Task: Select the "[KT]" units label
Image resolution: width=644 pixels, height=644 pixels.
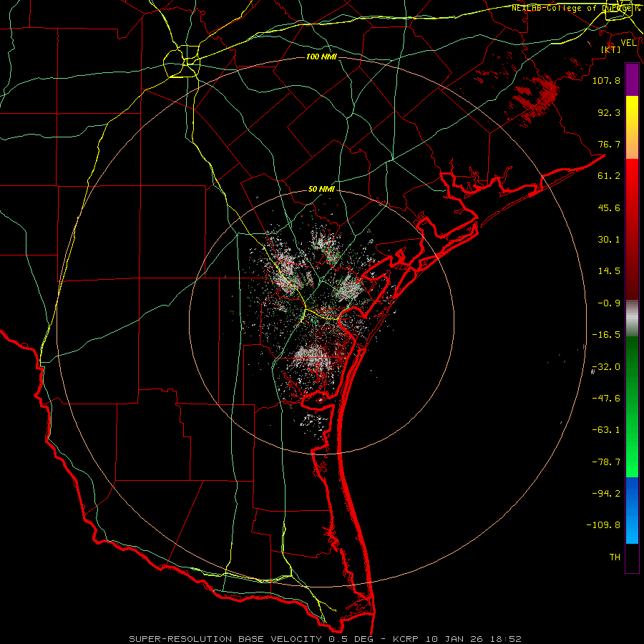Action: (611, 49)
